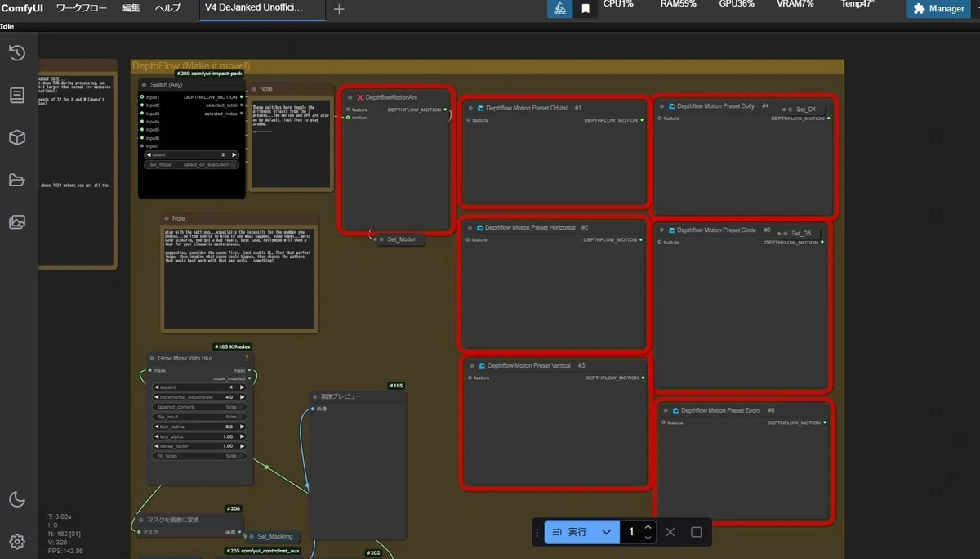Toggle flip_input false switch
Screen dimensions: 980x559
coord(199,417)
